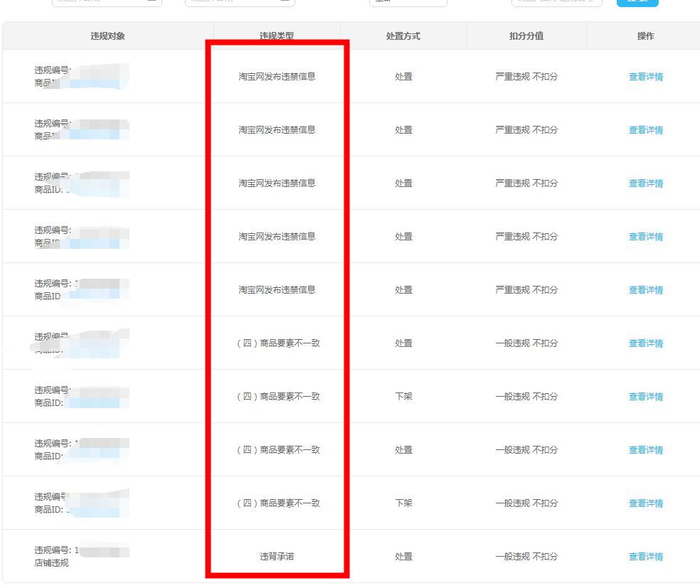This screenshot has width=700, height=588.
Task: Open 查看详情 for the first 下架 row
Action: click(645, 396)
